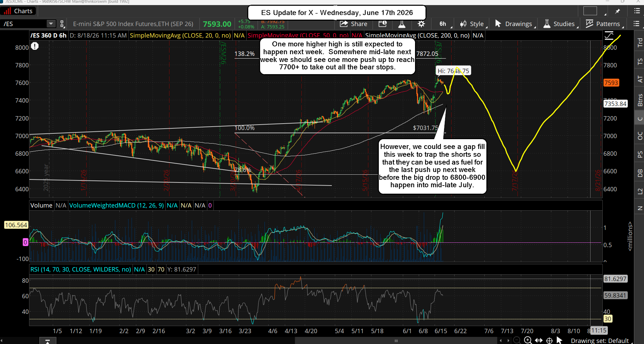
Task: Open the Charts tab
Action: click(18, 11)
